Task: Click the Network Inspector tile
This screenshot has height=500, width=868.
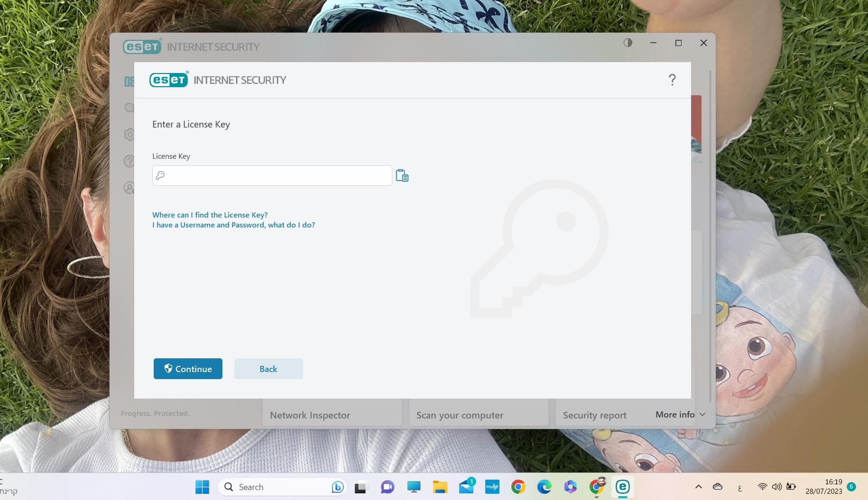Action: click(x=332, y=413)
